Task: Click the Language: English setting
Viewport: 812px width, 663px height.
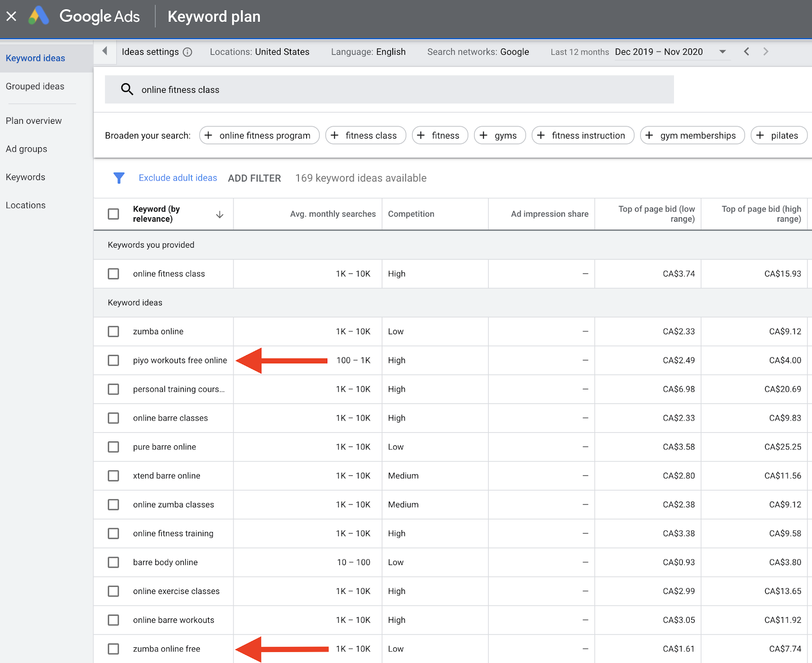Action: tap(368, 52)
